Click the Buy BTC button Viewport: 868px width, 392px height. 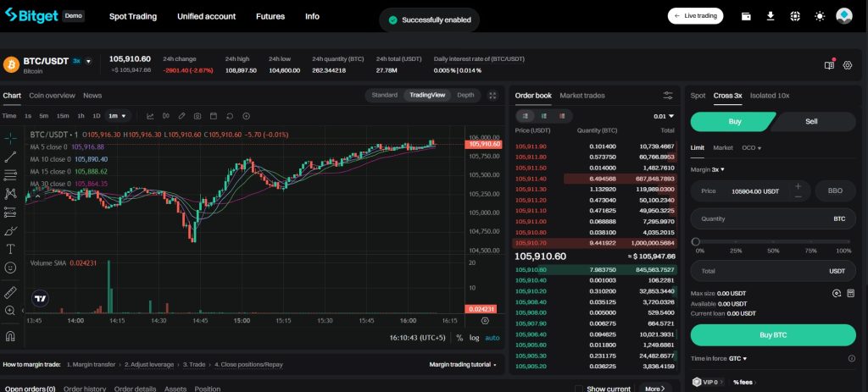[773, 335]
